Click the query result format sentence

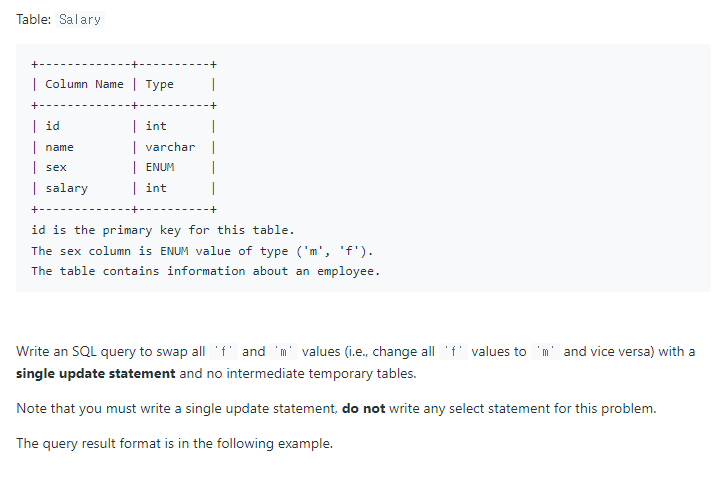coord(175,444)
